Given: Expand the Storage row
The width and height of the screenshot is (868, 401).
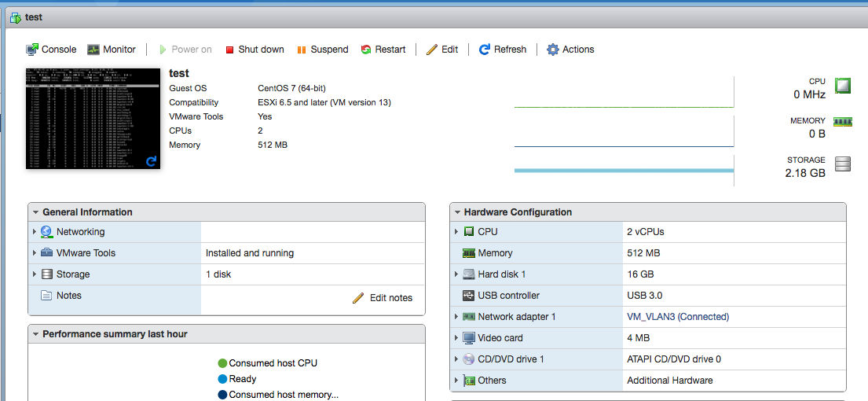Looking at the screenshot, I should pyautogui.click(x=35, y=274).
